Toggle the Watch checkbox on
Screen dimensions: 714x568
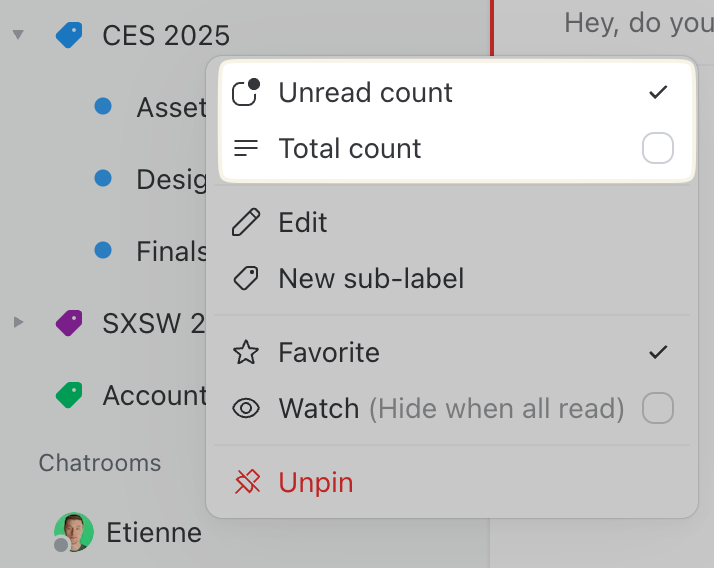pos(657,408)
